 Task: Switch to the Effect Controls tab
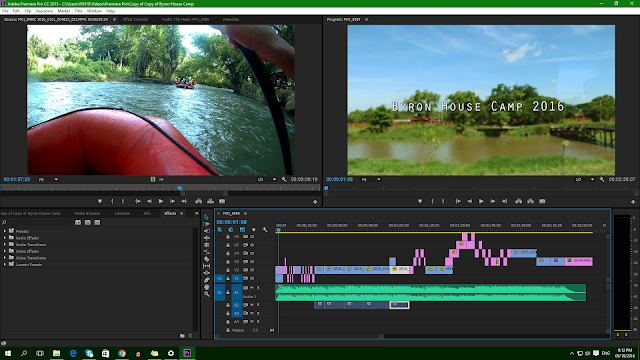coord(136,19)
